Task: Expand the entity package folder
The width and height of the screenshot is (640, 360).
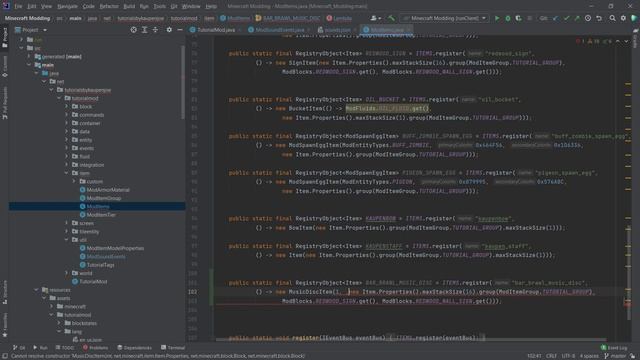Action: 67,140
